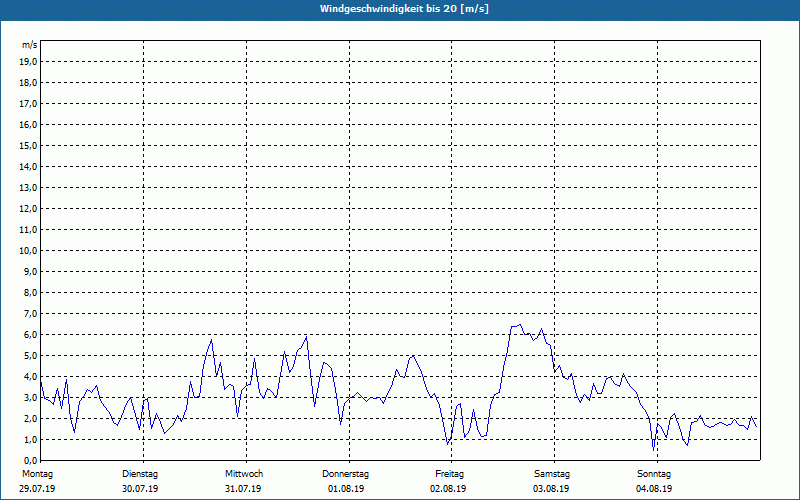
Task: Click the '11,0' y-axis label
Action: click(29, 230)
